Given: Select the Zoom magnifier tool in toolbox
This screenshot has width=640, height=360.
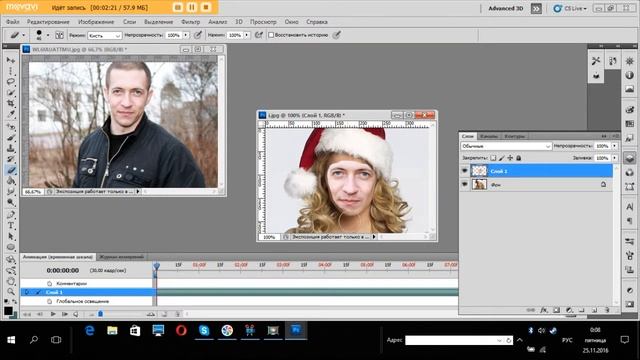Looking at the screenshot, I should pos(11,291).
